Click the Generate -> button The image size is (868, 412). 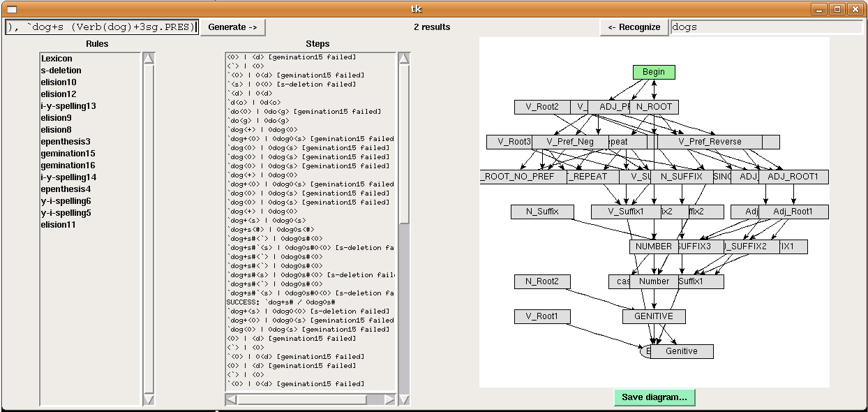(232, 27)
